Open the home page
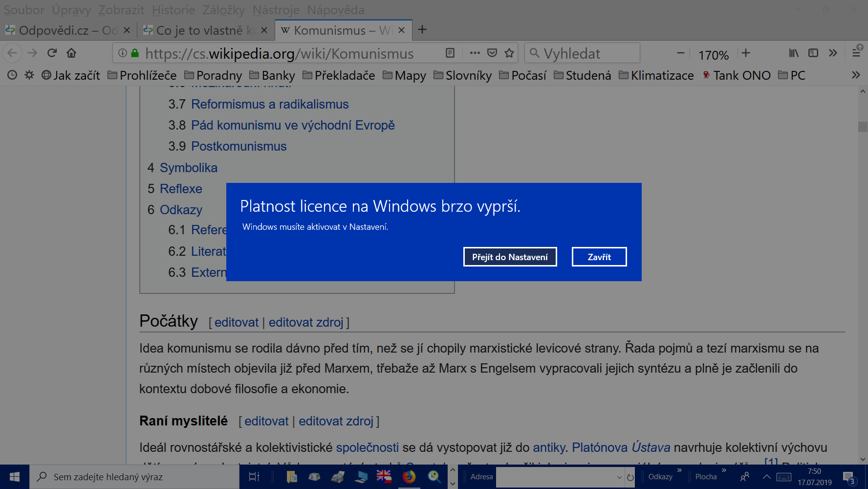868x489 pixels. coord(72,53)
